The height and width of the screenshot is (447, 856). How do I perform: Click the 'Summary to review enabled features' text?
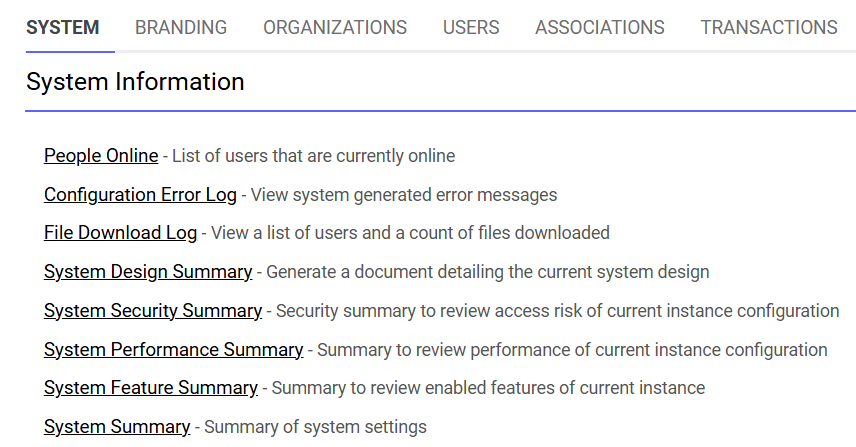click(488, 388)
